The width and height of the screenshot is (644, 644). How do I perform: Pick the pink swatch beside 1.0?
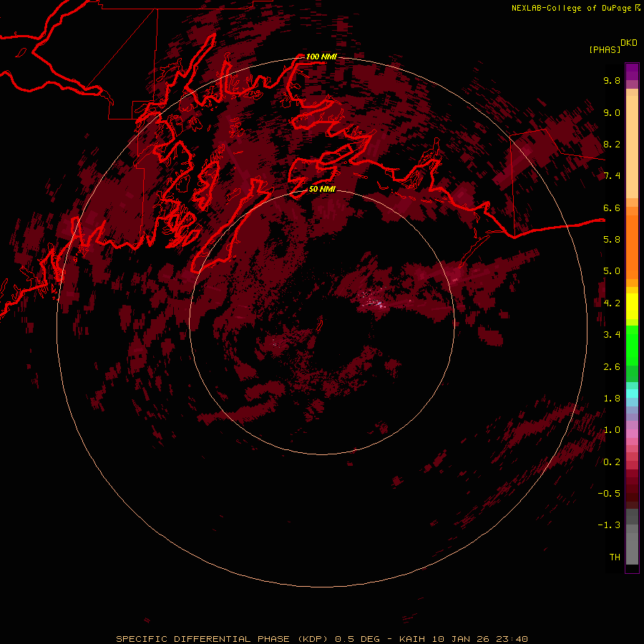pos(632,433)
